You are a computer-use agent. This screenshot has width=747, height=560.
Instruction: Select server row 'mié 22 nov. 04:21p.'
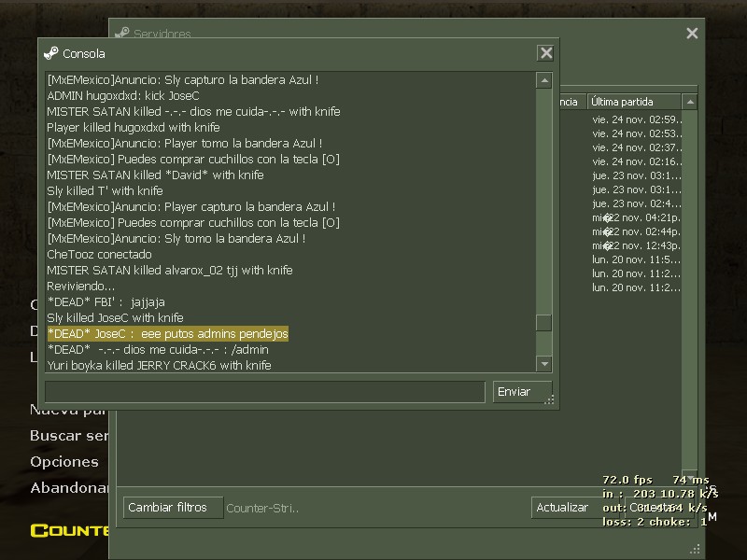(637, 218)
